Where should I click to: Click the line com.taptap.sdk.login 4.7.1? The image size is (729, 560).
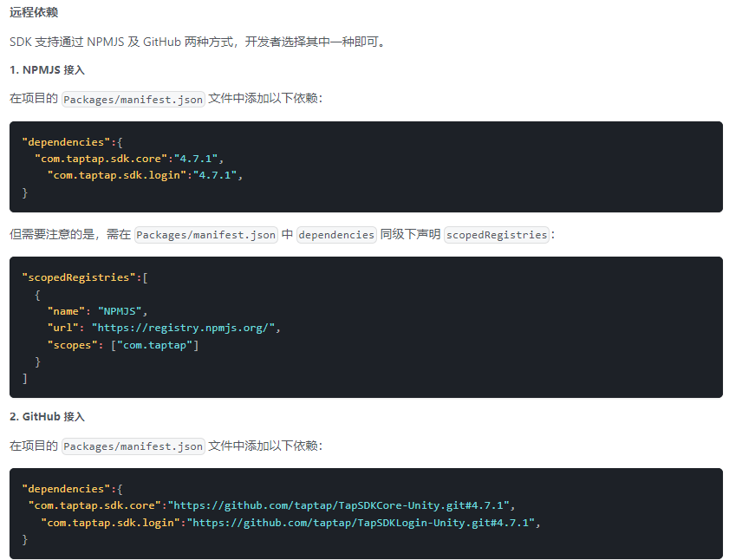click(x=145, y=175)
